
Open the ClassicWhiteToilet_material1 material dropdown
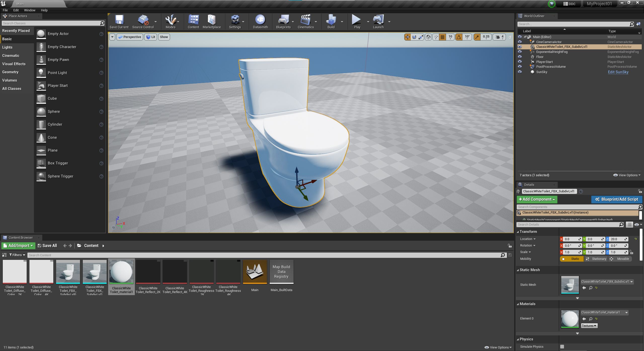(626, 312)
